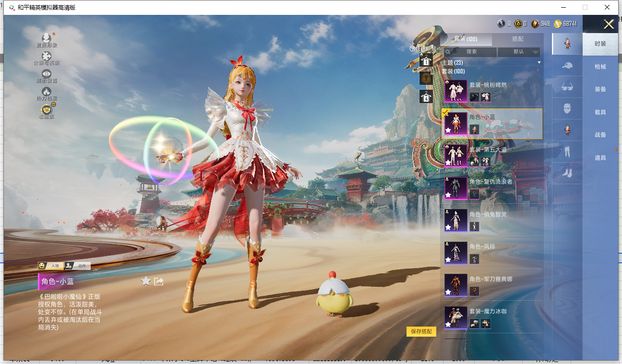This screenshot has height=364, width=622.
Task: Select the full outfit category icon
Action: tap(567, 44)
